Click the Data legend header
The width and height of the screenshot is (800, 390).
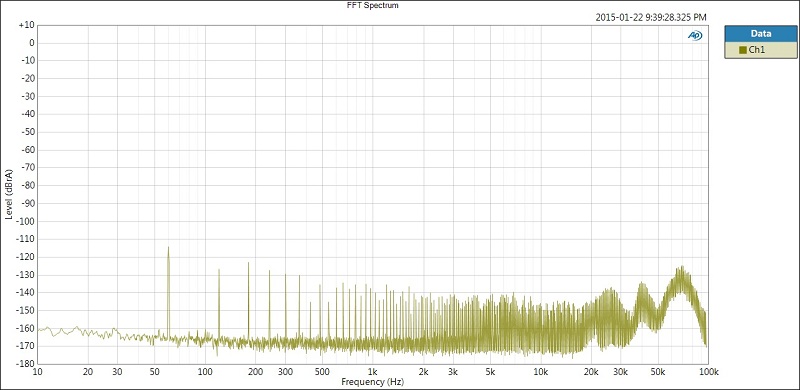pos(760,34)
